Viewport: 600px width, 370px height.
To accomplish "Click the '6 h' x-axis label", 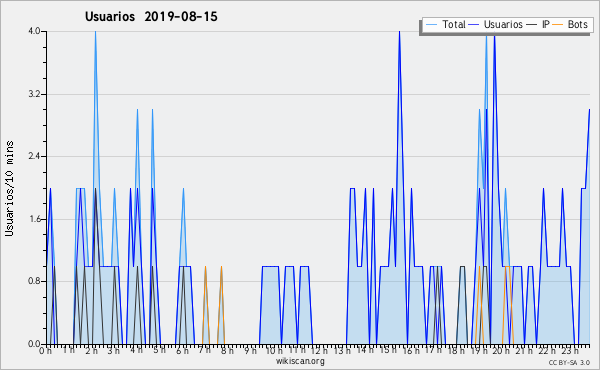I will pos(183,350).
